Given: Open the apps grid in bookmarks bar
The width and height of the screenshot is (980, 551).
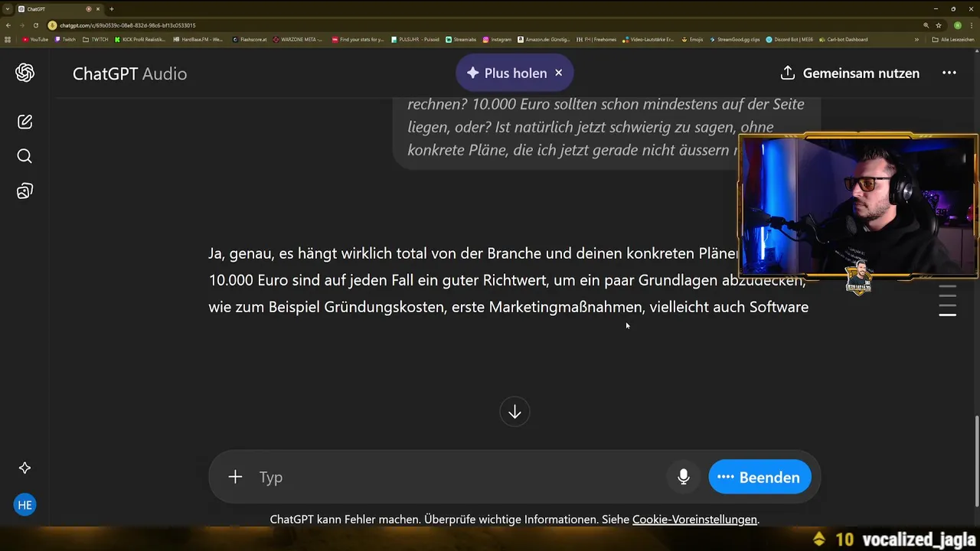Looking at the screenshot, I should [8, 39].
